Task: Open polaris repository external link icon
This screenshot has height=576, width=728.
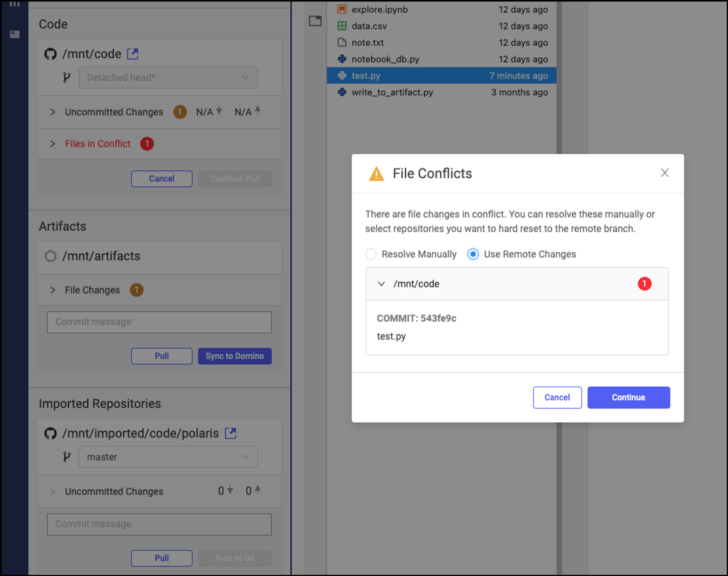Action: (231, 433)
